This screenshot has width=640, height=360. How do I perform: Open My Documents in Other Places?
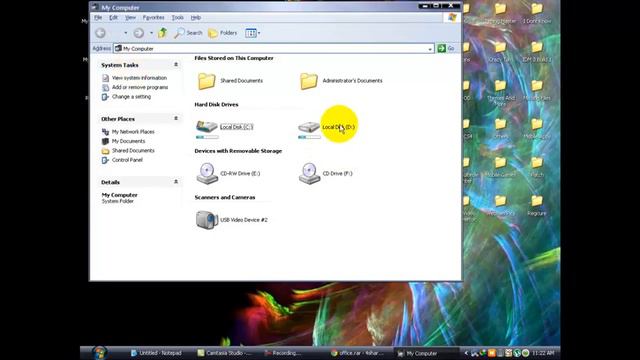[128, 141]
